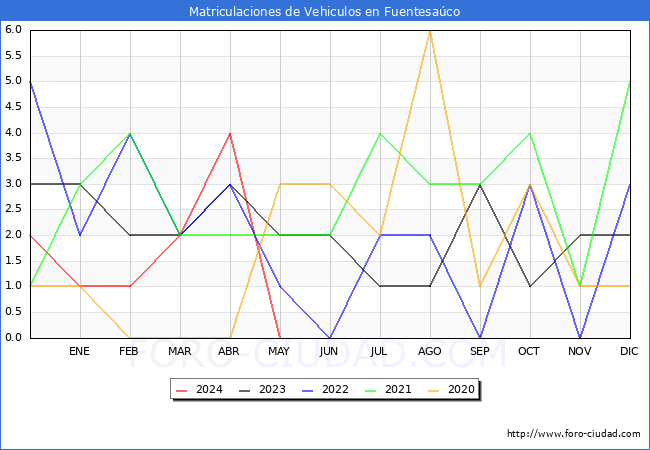Click the 3.0 y-axis value
This screenshot has width=650, height=450.
(x=13, y=184)
